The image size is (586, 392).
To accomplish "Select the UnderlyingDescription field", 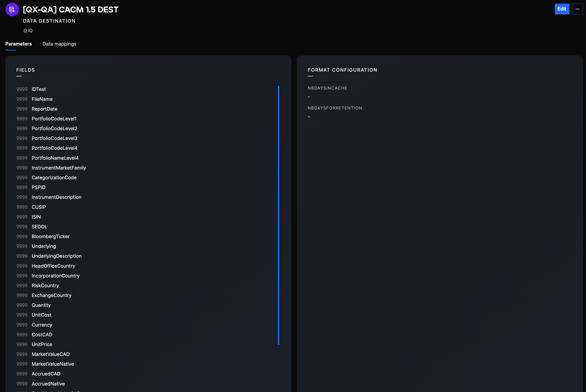I will point(56,256).
